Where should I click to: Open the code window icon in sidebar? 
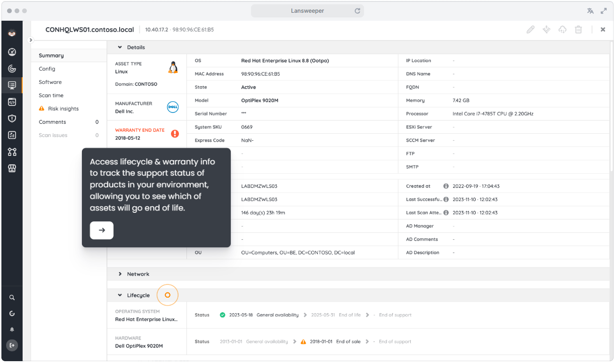tap(12, 102)
